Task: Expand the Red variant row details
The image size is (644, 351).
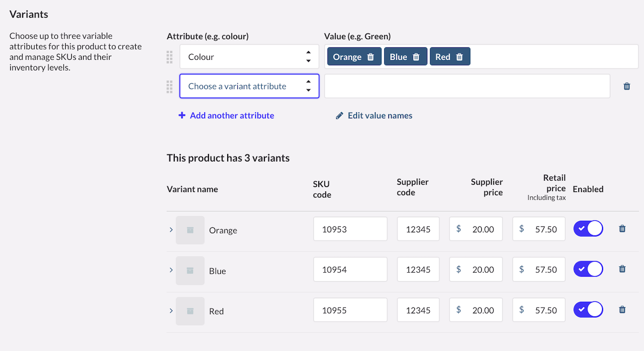Action: [171, 311]
